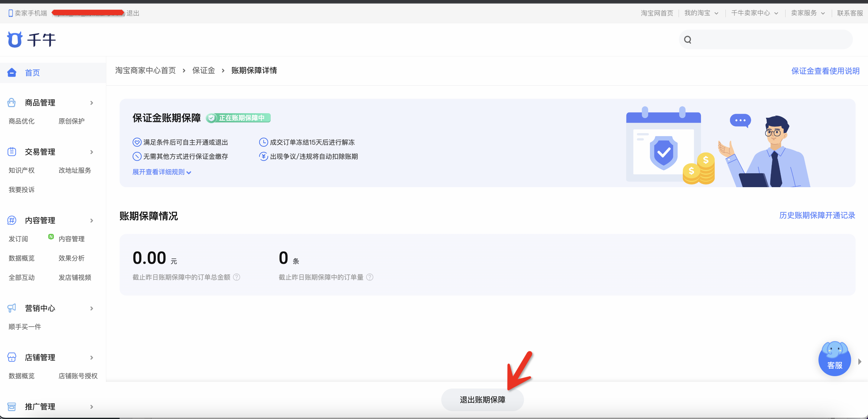The width and height of the screenshot is (868, 419).
Task: Expand 店铺管理 chevron in sidebar
Action: (x=91, y=357)
